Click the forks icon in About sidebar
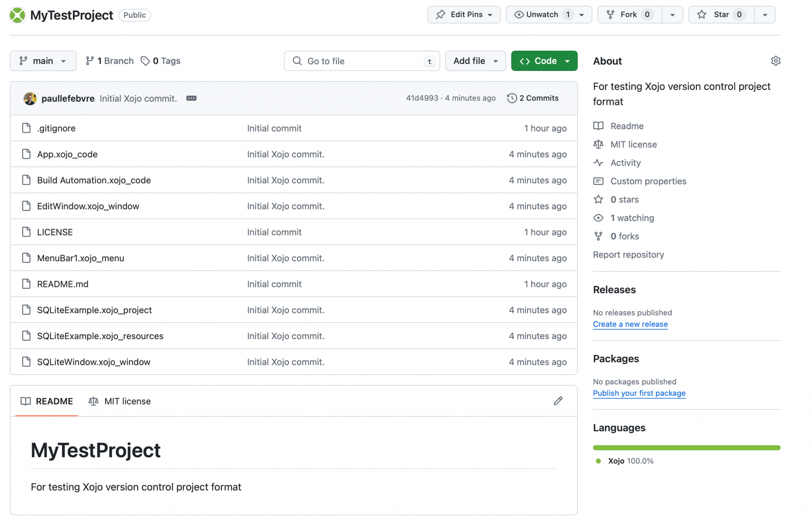 coord(598,236)
